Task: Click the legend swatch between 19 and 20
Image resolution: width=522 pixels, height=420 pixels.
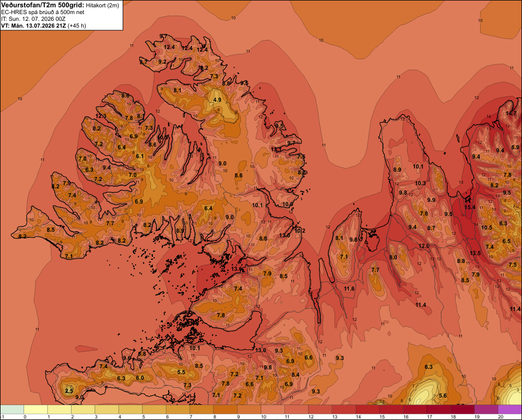Action: [487, 409]
